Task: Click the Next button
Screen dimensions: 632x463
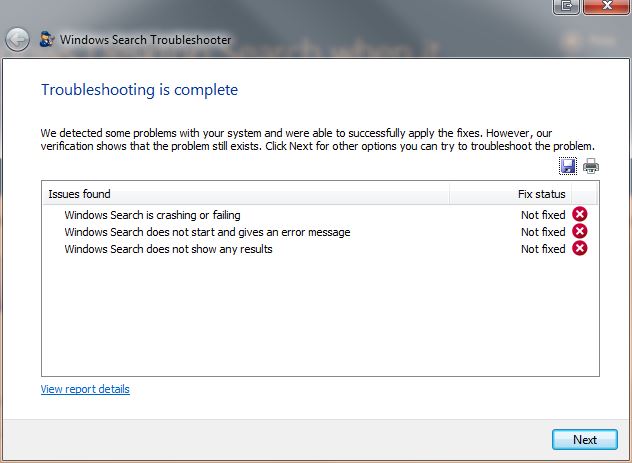Action: [x=584, y=440]
